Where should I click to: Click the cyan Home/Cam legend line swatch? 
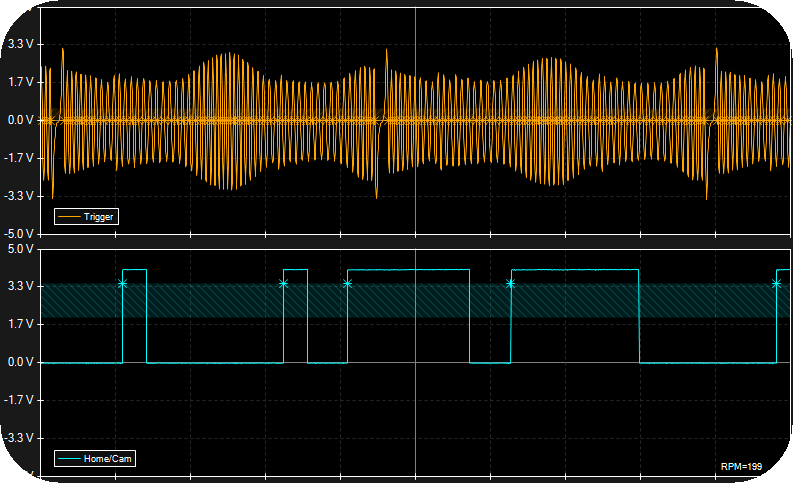coord(69,459)
